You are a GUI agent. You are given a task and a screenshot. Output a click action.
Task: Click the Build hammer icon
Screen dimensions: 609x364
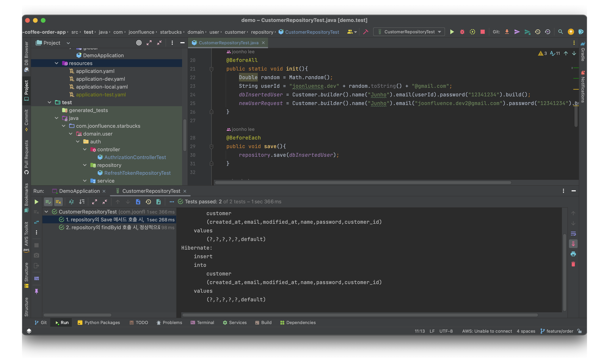coord(366,32)
